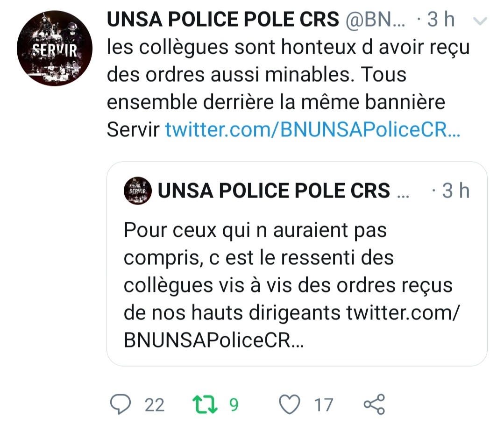
Task: Click the main tweet's 3 h timestamp
Action: (x=440, y=20)
